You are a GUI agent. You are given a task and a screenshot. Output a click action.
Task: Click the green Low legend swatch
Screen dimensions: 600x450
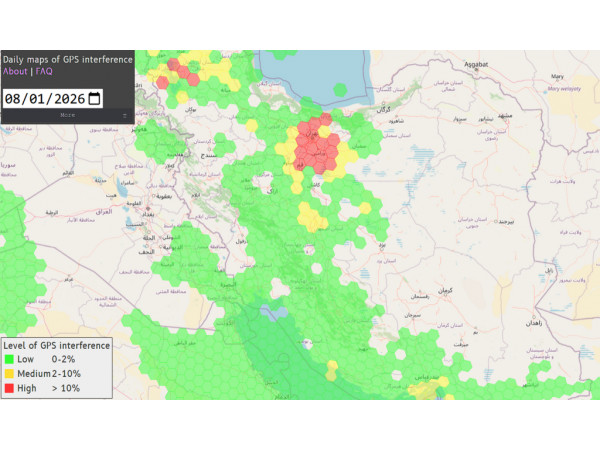(9, 360)
